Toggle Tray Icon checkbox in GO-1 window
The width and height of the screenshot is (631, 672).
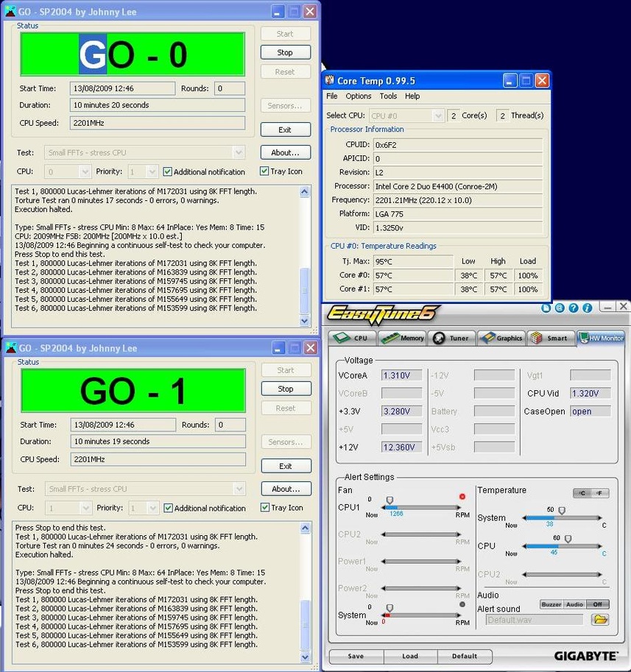tap(265, 507)
